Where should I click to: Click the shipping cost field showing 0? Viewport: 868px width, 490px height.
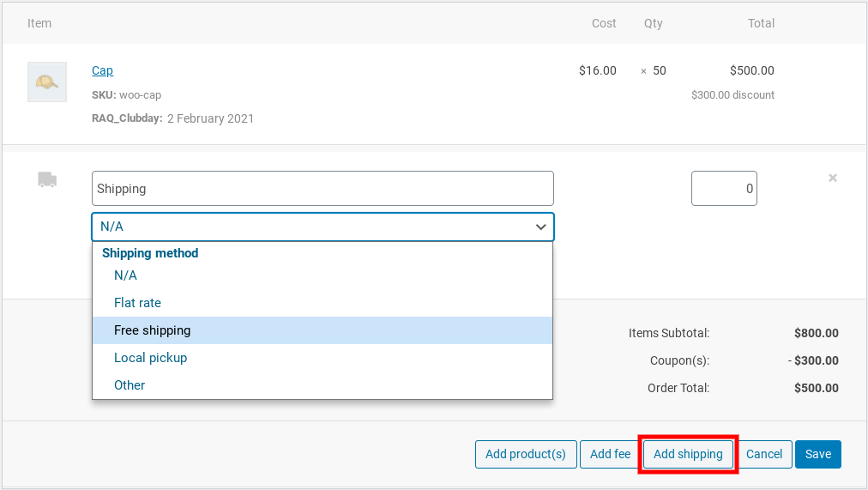724,188
